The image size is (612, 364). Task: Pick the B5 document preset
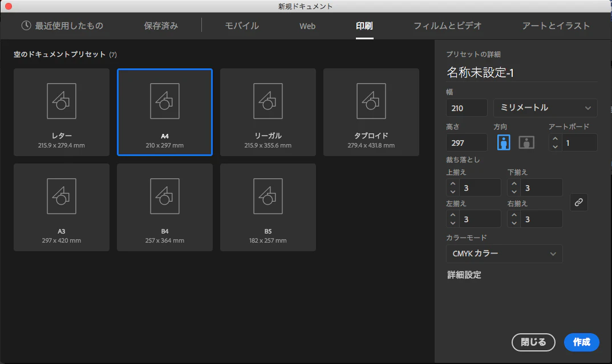click(x=268, y=207)
